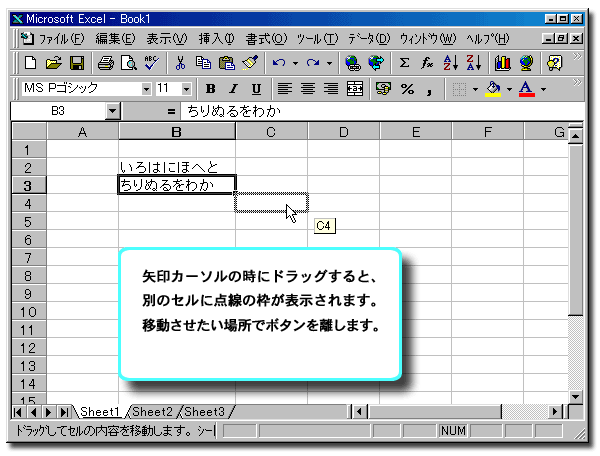Open the Fill Color dropdown arrow
The width and height of the screenshot is (600, 456).
pyautogui.click(x=509, y=89)
